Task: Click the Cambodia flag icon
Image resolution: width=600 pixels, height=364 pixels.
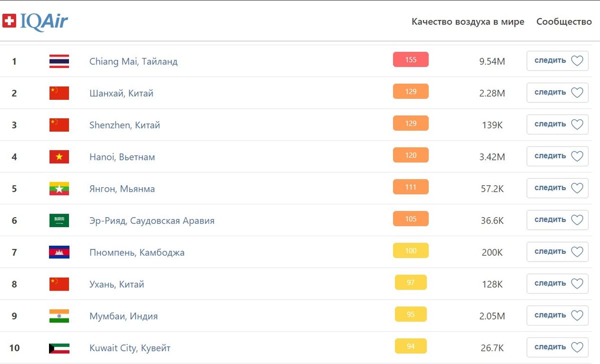Action: [x=59, y=252]
